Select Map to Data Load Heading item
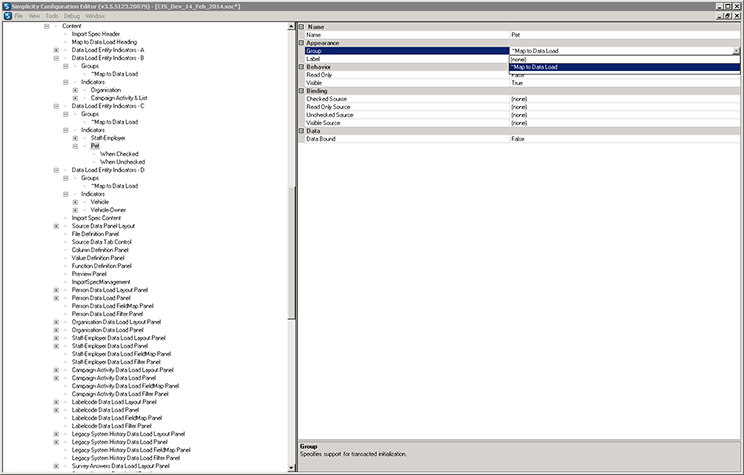This screenshot has width=744, height=475. click(x=104, y=42)
